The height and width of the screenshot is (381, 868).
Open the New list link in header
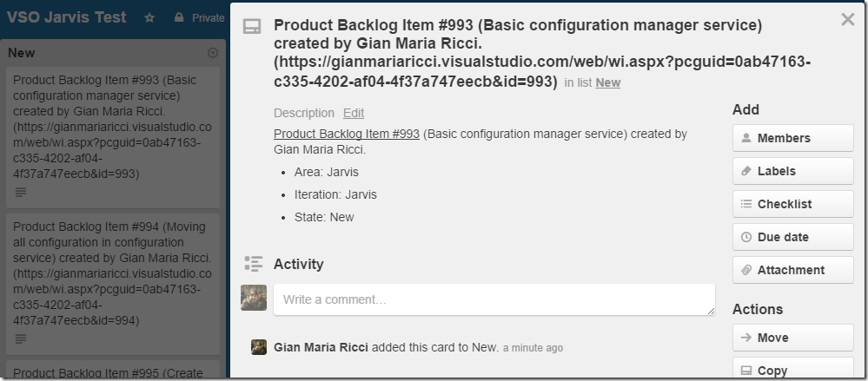click(608, 83)
